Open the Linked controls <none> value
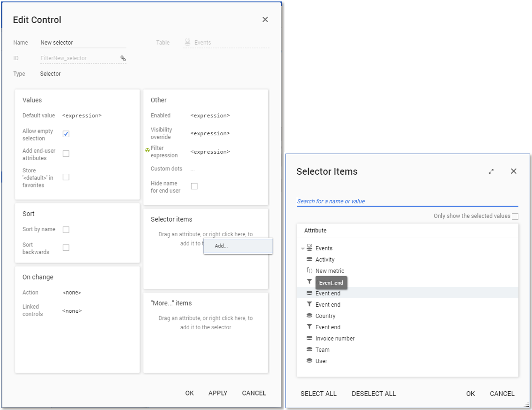 [72, 310]
